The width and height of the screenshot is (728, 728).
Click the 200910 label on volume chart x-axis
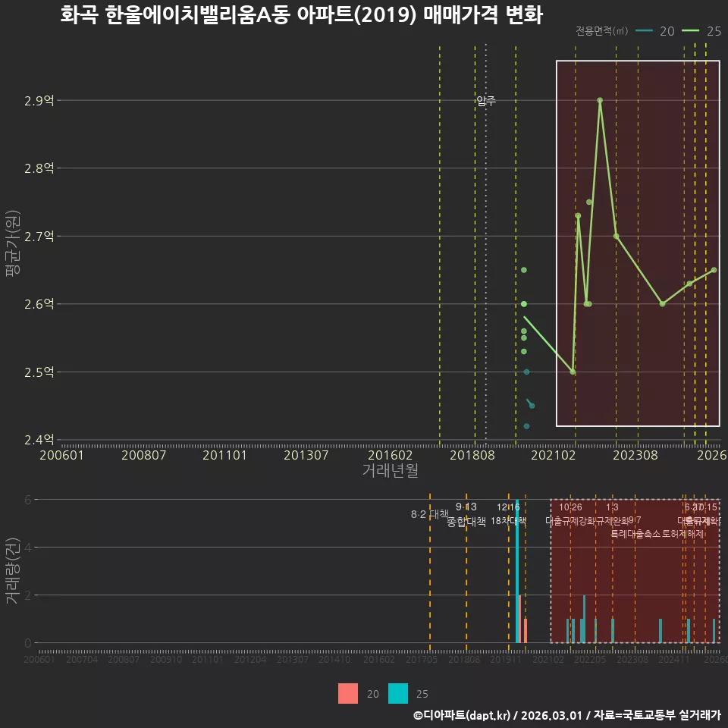point(166,660)
